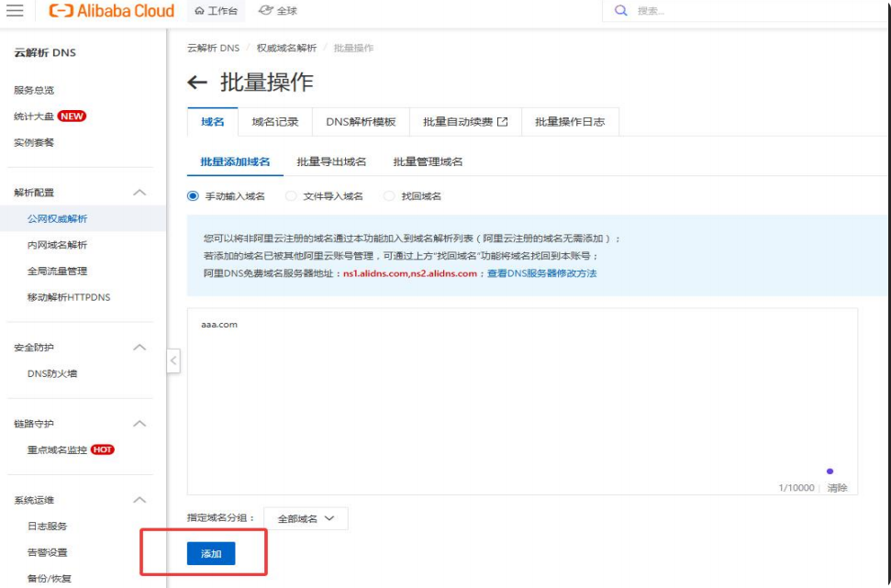Image resolution: width=891 pixels, height=588 pixels.
Task: Click the blue 添加 button
Action: coord(211,553)
